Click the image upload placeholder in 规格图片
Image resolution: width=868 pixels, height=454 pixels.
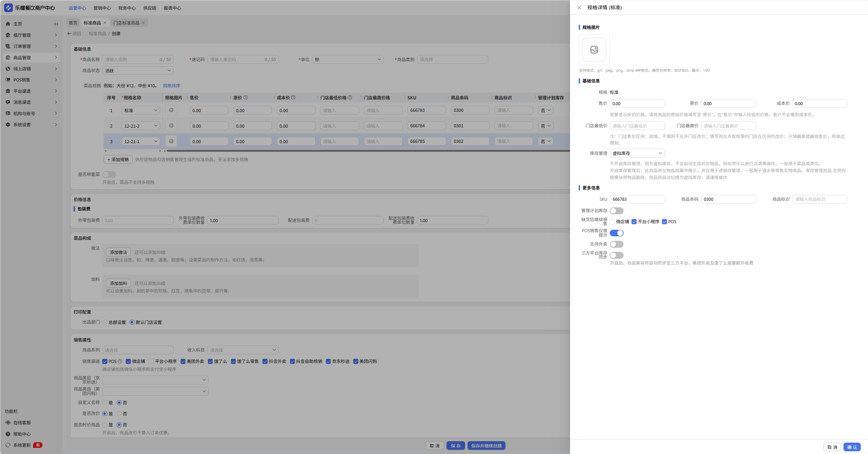[x=594, y=50]
